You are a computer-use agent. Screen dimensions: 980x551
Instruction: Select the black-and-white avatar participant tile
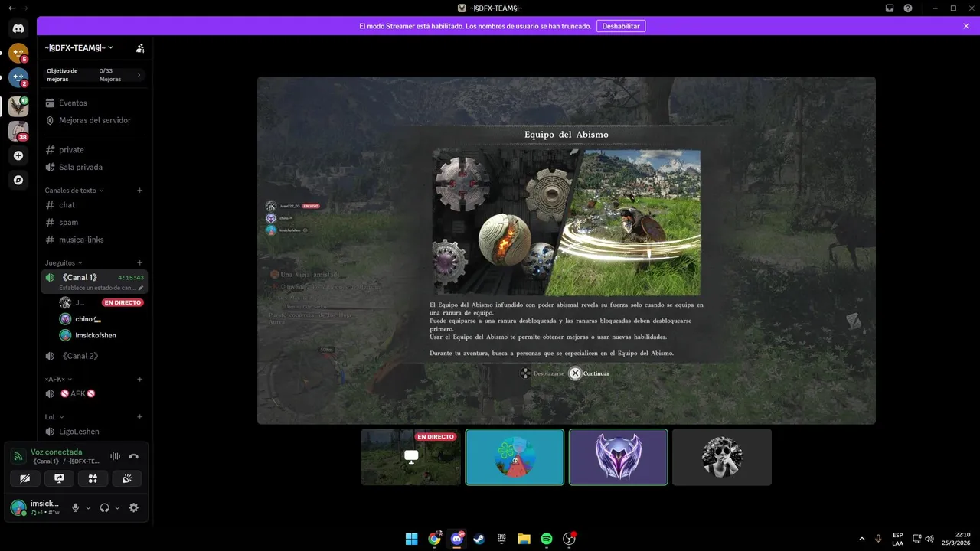tap(722, 457)
